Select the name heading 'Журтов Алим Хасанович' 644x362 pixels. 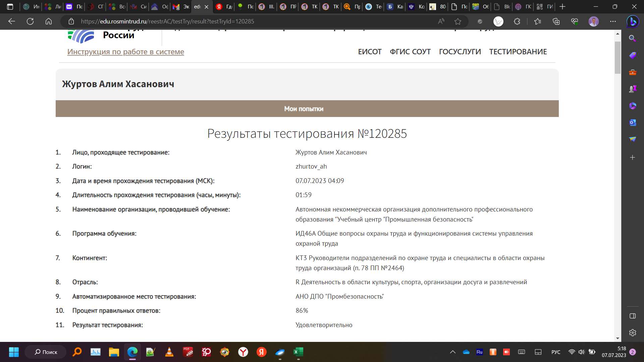pos(118,84)
